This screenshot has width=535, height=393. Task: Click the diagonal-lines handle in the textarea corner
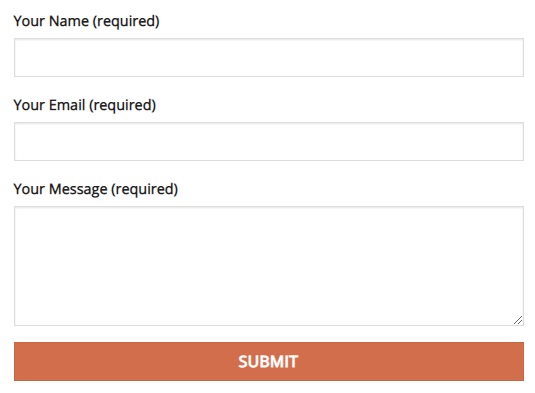tap(518, 320)
